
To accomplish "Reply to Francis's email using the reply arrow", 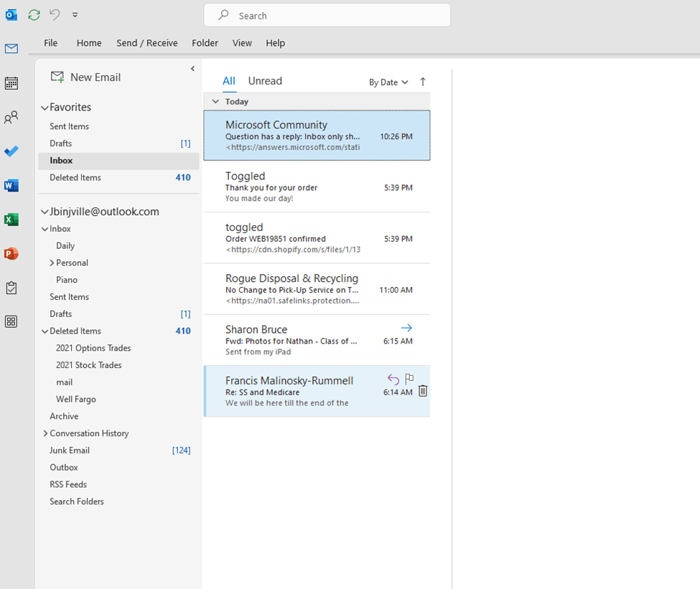I will pyautogui.click(x=393, y=379).
